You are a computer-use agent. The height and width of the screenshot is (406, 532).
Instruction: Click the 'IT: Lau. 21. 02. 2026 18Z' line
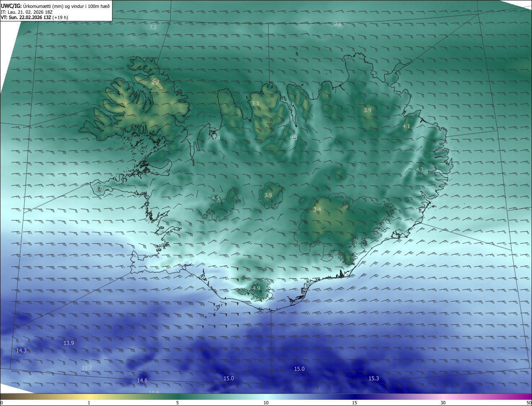26,12
